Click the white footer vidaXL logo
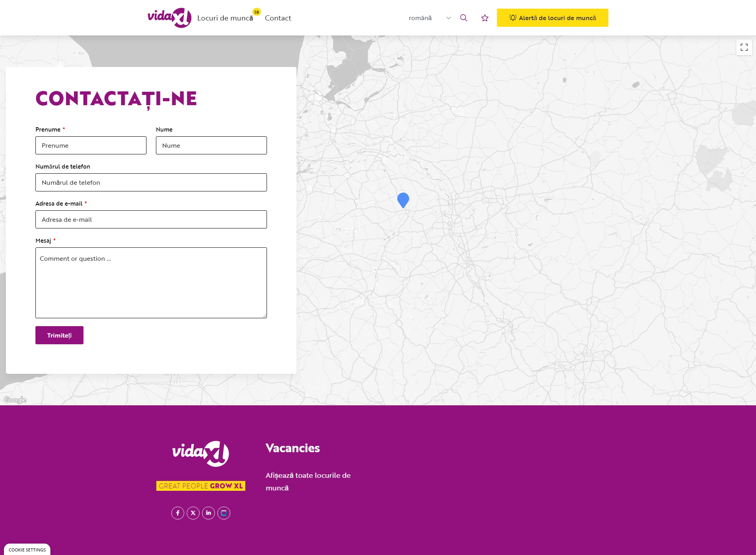The image size is (756, 555). [x=200, y=453]
